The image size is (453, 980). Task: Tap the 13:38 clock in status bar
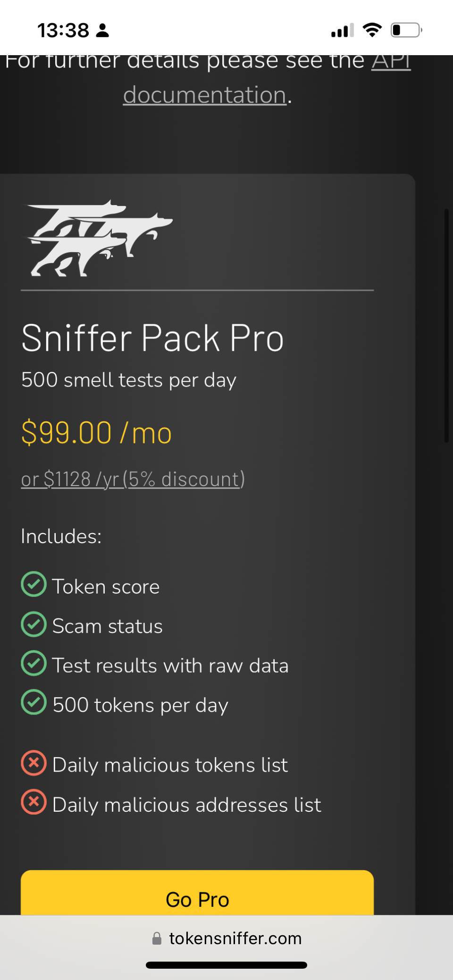click(63, 31)
